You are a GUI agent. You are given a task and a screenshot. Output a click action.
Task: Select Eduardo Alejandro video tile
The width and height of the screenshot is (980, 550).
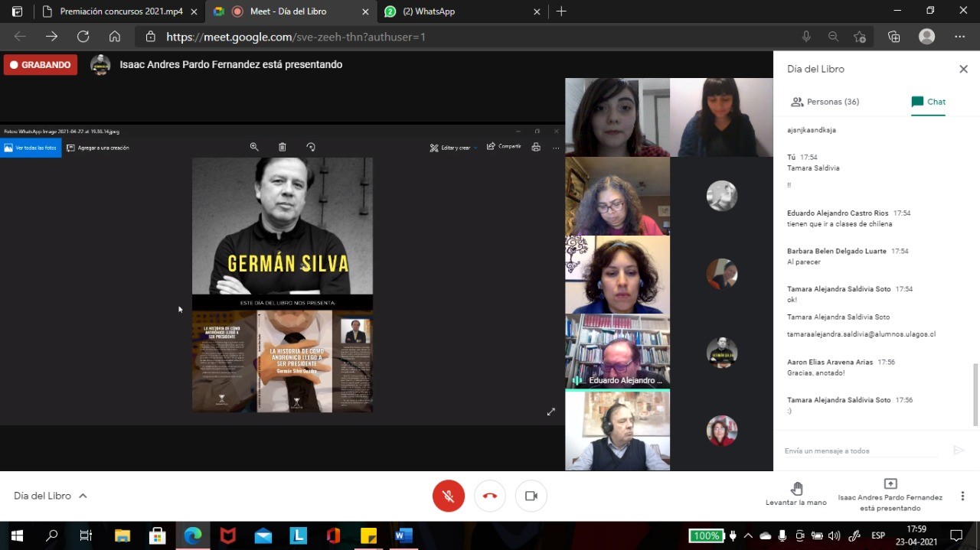[617, 351]
